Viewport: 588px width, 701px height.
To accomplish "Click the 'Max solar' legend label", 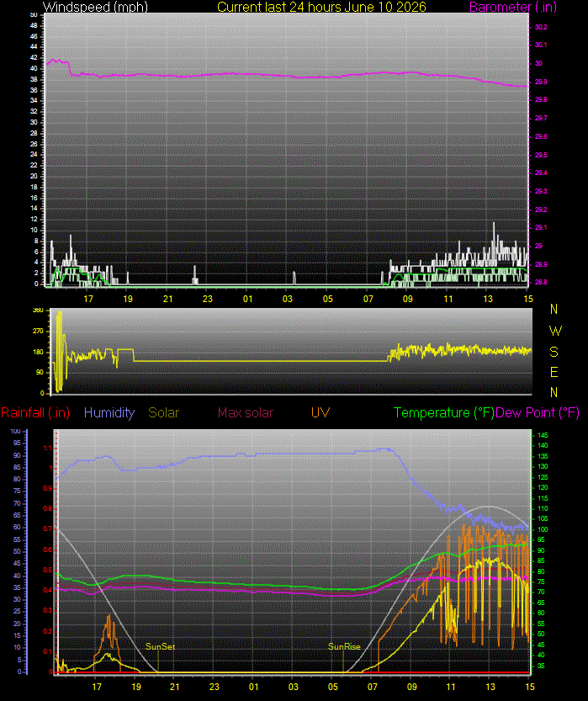I will point(246,412).
